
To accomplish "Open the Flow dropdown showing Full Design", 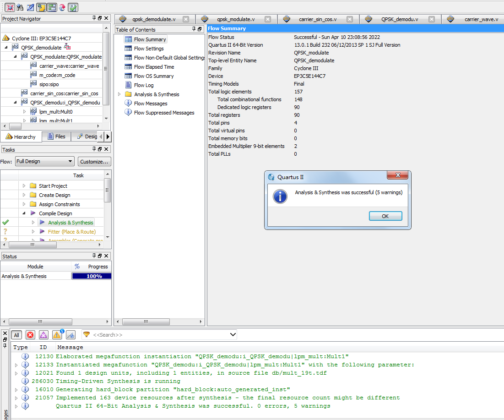I will pyautogui.click(x=44, y=161).
